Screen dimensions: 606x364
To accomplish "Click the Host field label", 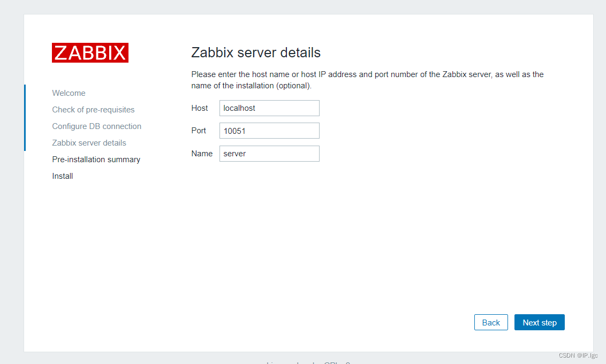I will pos(200,108).
